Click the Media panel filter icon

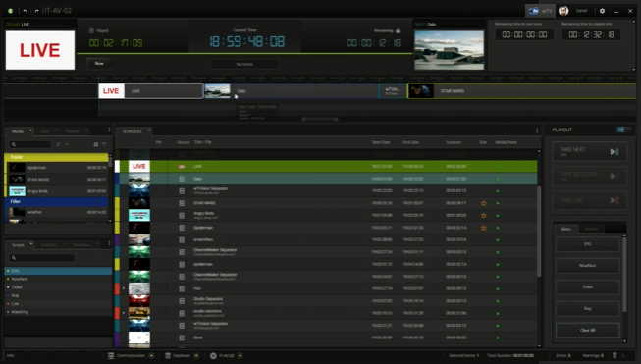(104, 144)
